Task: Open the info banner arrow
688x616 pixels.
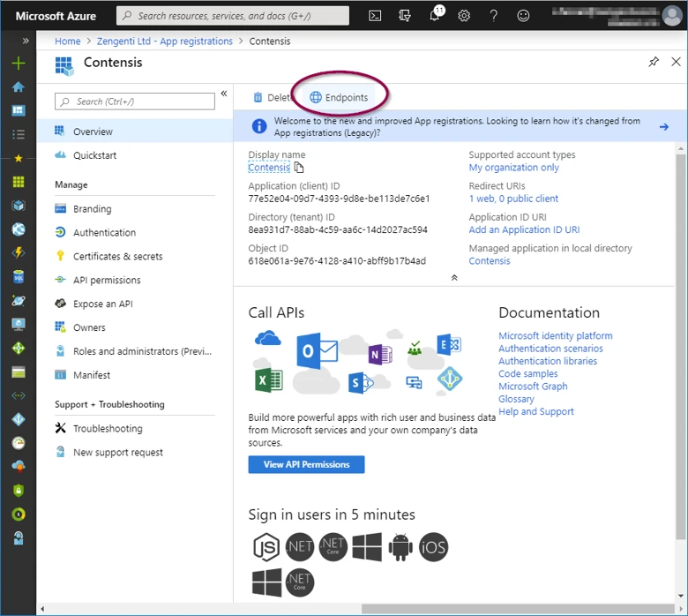Action: 664,127
